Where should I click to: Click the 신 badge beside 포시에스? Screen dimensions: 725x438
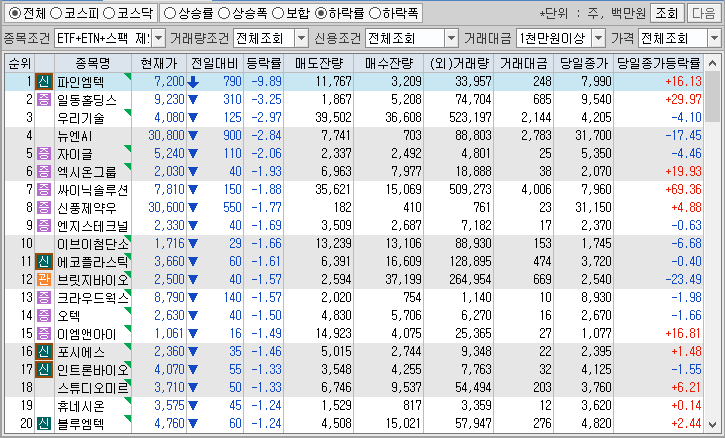pos(44,352)
